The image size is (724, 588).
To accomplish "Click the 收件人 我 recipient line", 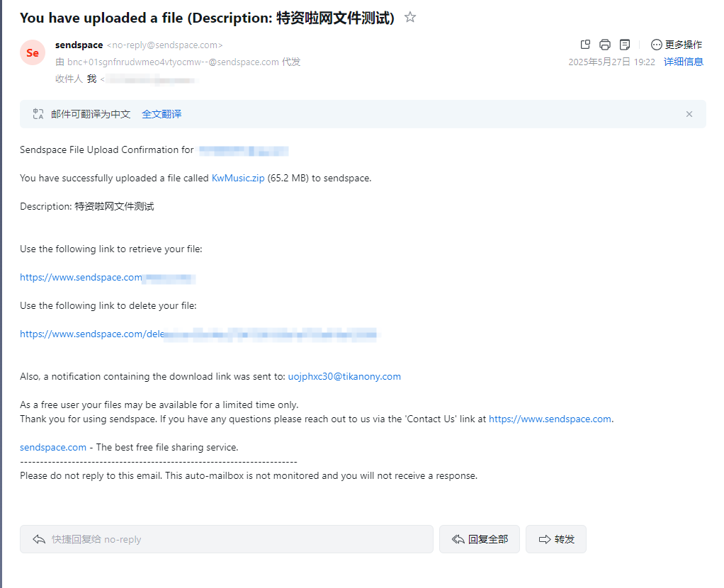I will tap(127, 79).
